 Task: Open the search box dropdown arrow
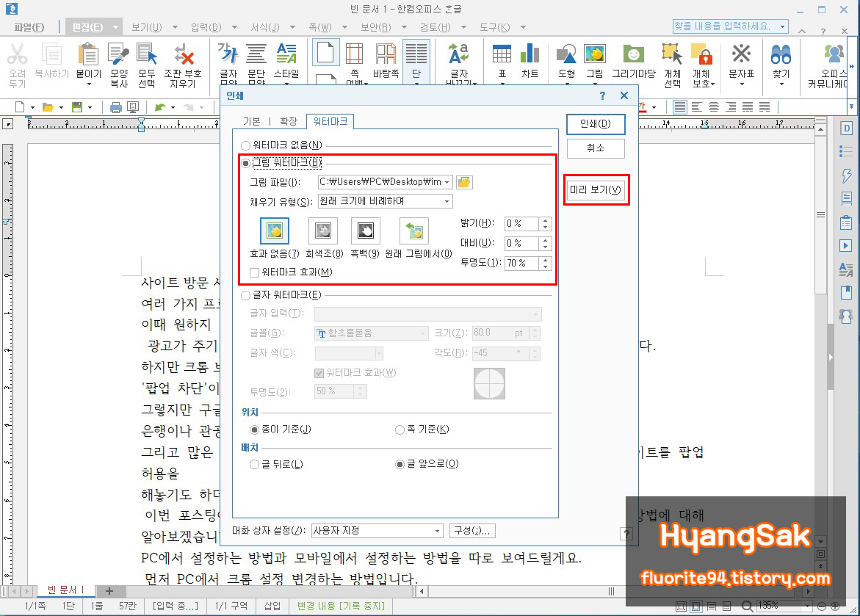[x=783, y=26]
